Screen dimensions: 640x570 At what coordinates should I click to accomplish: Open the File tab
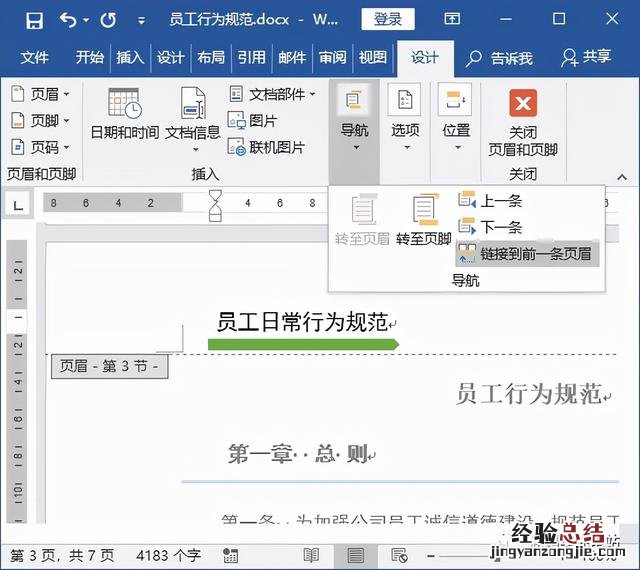[34, 57]
